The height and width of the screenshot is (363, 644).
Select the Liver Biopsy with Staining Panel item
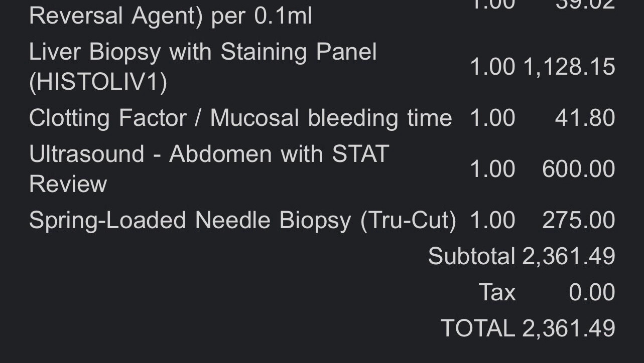click(x=203, y=52)
